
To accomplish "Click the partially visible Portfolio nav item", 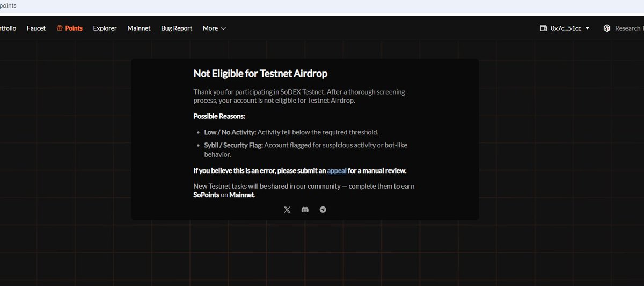I will pyautogui.click(x=8, y=28).
